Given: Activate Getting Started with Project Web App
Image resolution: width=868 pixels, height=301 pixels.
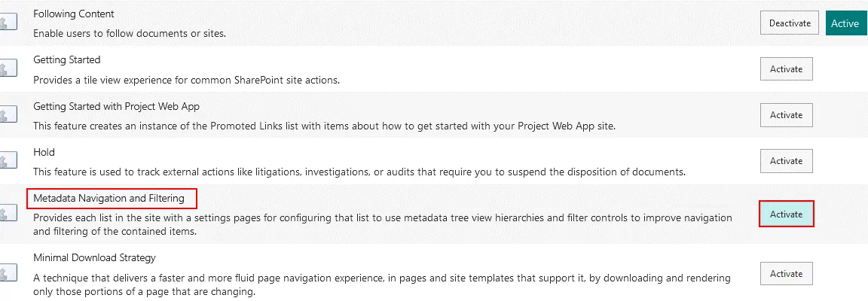Looking at the screenshot, I should (x=786, y=115).
